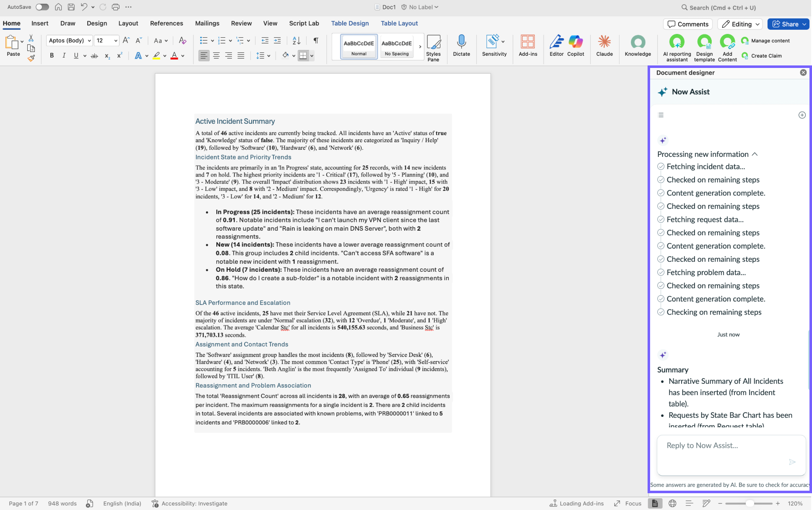Click Manage content button
This screenshot has width=812, height=510.
[x=765, y=41]
